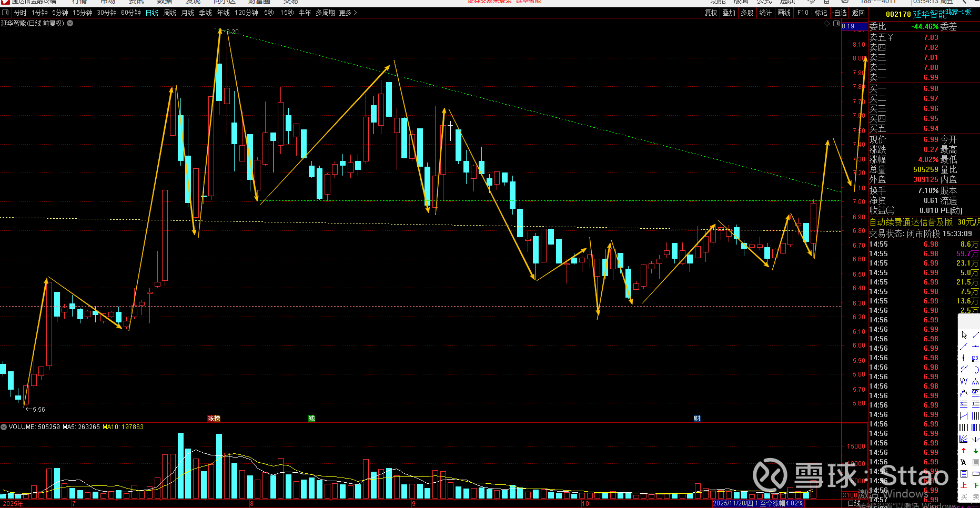Screen dimensions: 980x508
Task: Select the downward fork arrow tool
Action: pyautogui.click(x=976, y=439)
